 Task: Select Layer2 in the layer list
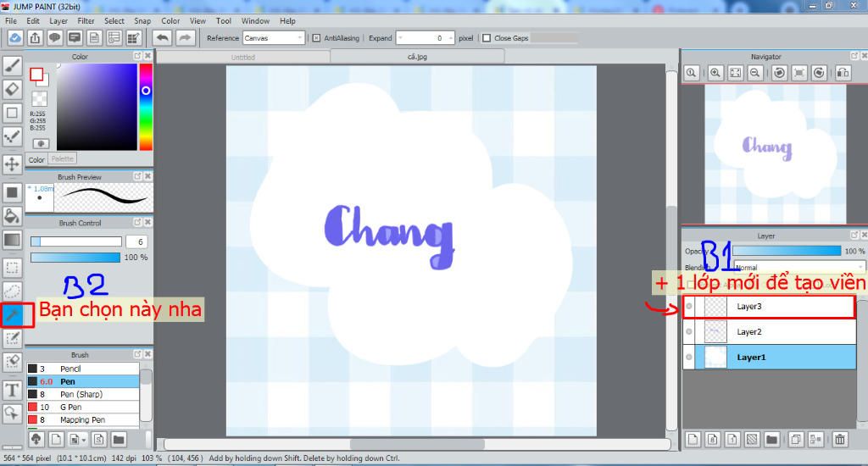[770, 331]
